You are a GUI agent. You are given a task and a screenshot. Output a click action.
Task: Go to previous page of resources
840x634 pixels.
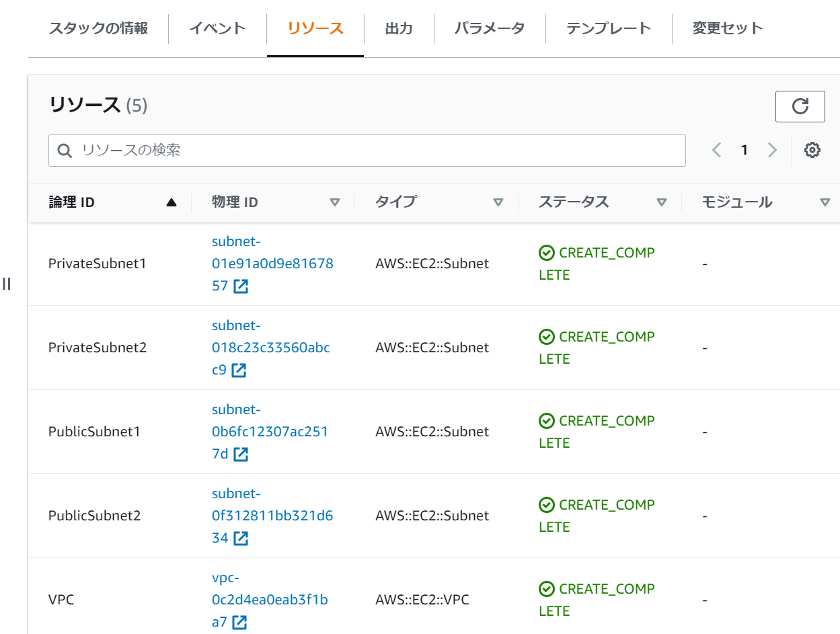[717, 151]
